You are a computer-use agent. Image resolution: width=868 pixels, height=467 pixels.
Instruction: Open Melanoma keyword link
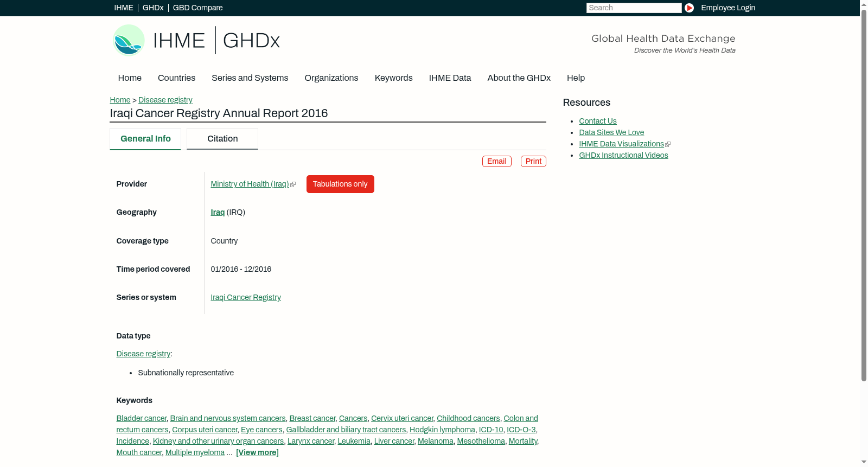pyautogui.click(x=436, y=441)
